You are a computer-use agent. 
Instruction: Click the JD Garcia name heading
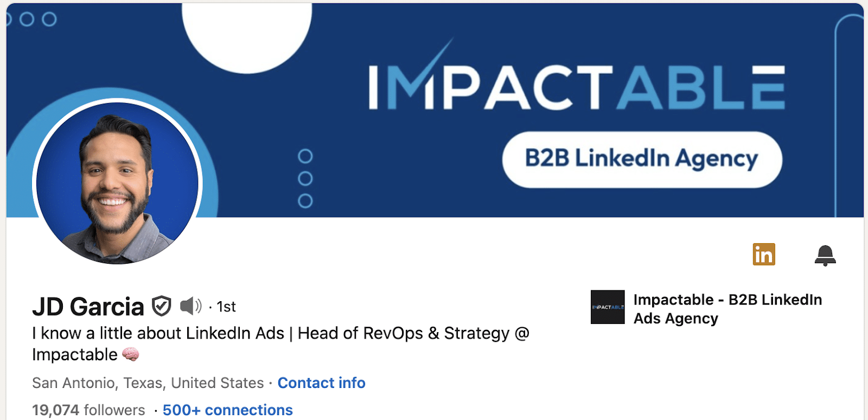click(88, 307)
